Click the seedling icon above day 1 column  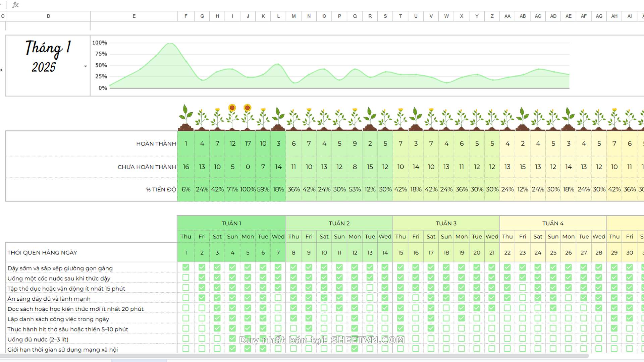[x=186, y=117]
